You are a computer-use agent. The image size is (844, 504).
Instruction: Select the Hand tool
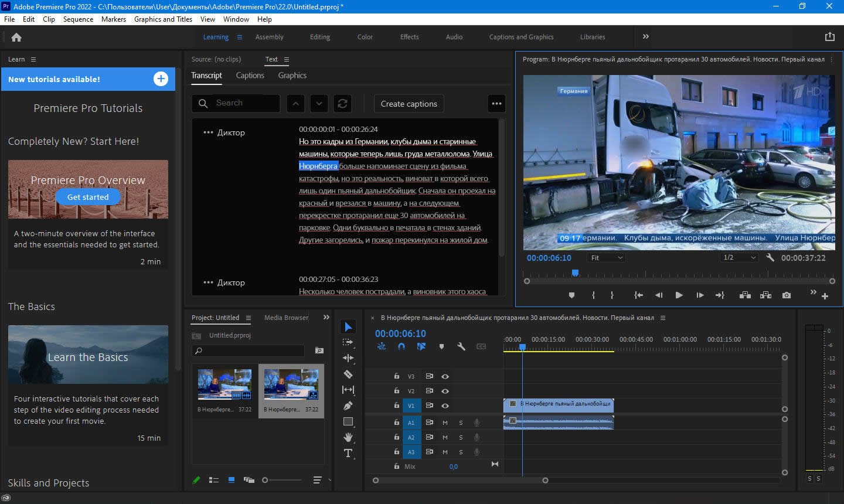point(348,437)
